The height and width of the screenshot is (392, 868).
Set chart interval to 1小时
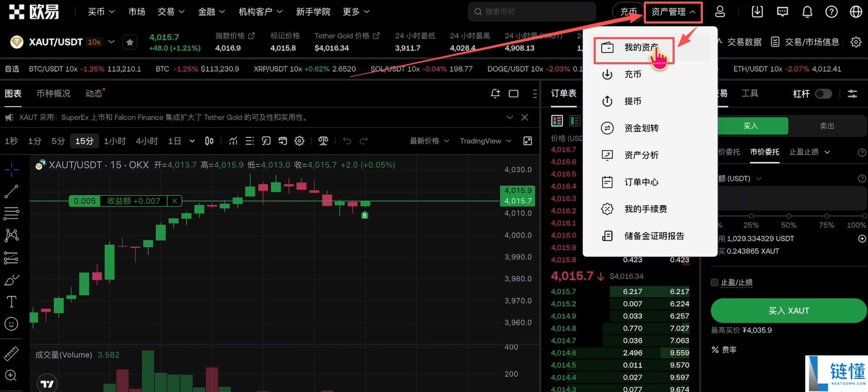pyautogui.click(x=114, y=141)
